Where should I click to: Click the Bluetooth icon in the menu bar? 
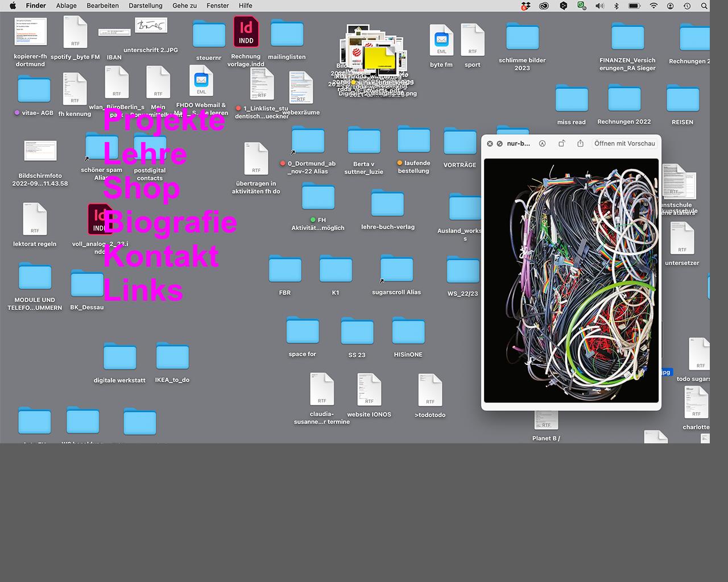coord(616,6)
